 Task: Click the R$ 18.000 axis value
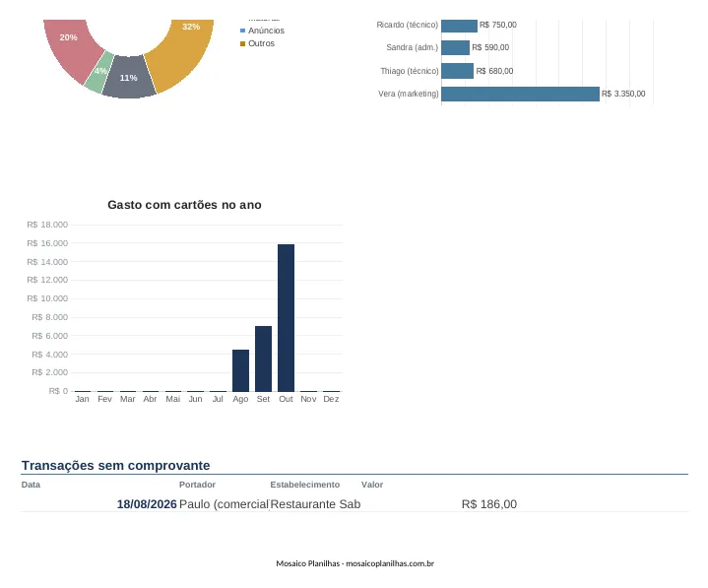[x=47, y=225]
